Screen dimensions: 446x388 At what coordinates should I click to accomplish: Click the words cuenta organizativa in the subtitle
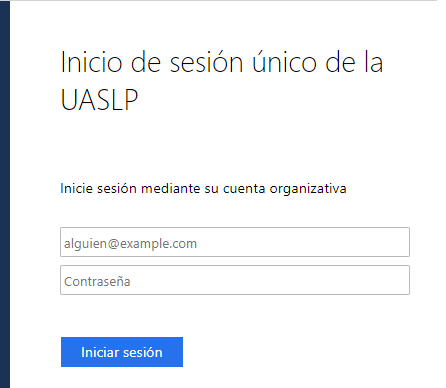tap(285, 189)
